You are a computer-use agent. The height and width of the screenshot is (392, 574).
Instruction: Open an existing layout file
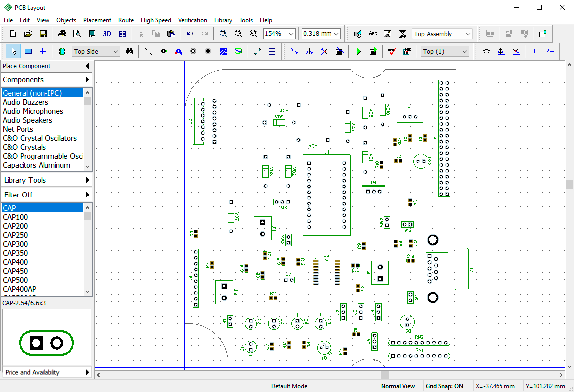coord(28,34)
